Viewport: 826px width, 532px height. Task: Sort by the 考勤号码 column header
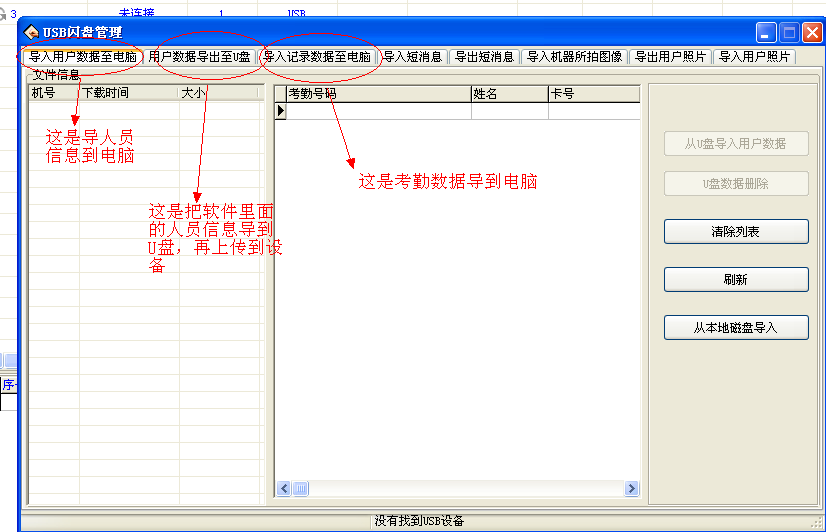click(x=378, y=94)
